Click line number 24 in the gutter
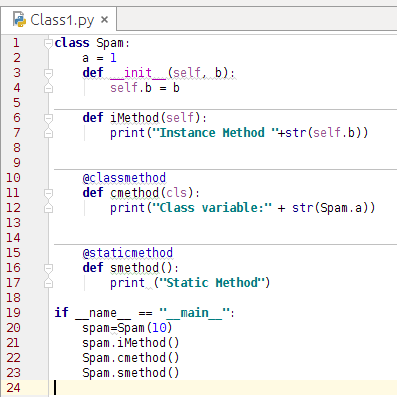397x397 pixels. point(13,388)
